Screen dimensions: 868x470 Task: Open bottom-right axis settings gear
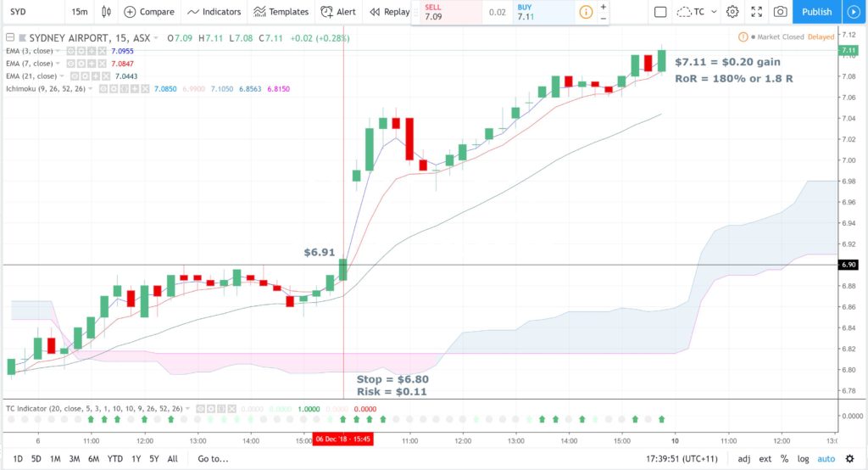coord(849,458)
